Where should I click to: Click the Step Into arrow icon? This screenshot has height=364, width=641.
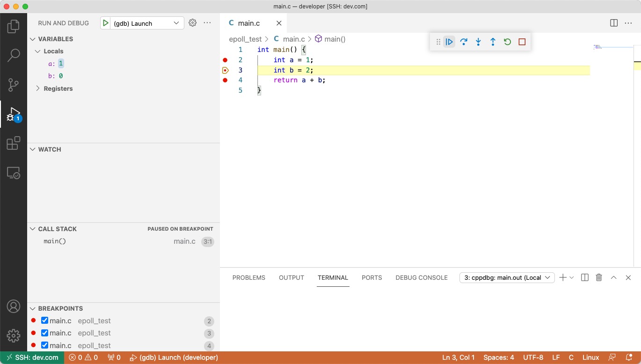tap(478, 42)
